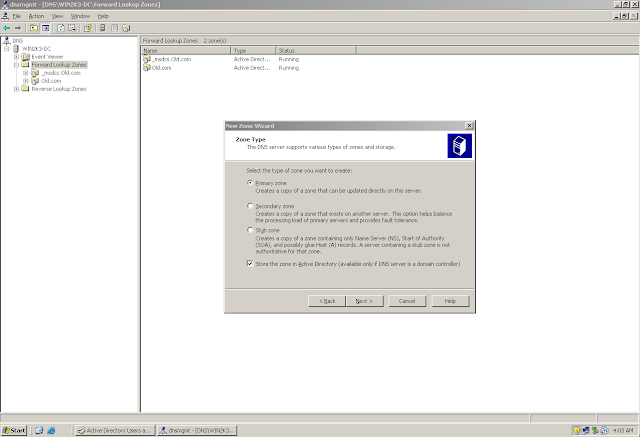
Task: Select Event Viewer label in the tree
Action: pos(47,57)
